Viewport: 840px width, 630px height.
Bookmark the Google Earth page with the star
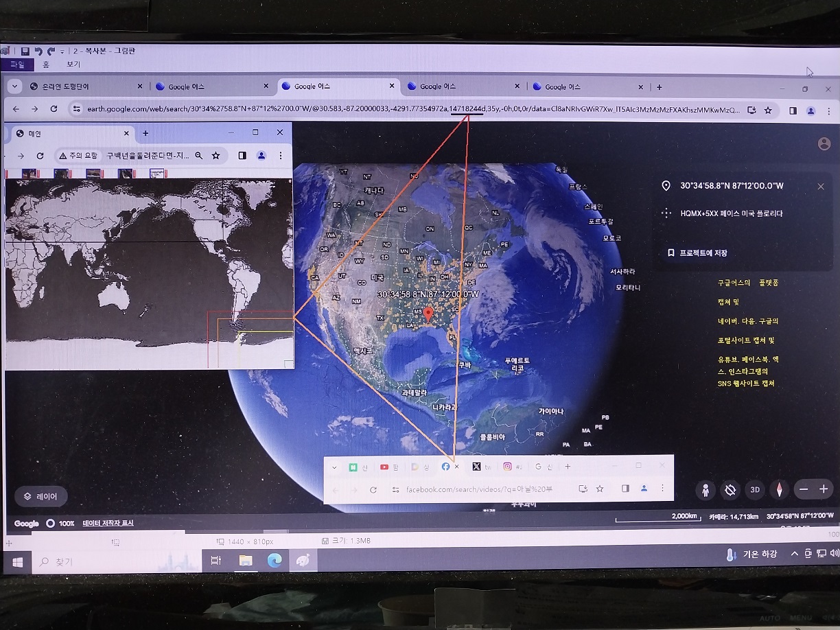tap(768, 110)
